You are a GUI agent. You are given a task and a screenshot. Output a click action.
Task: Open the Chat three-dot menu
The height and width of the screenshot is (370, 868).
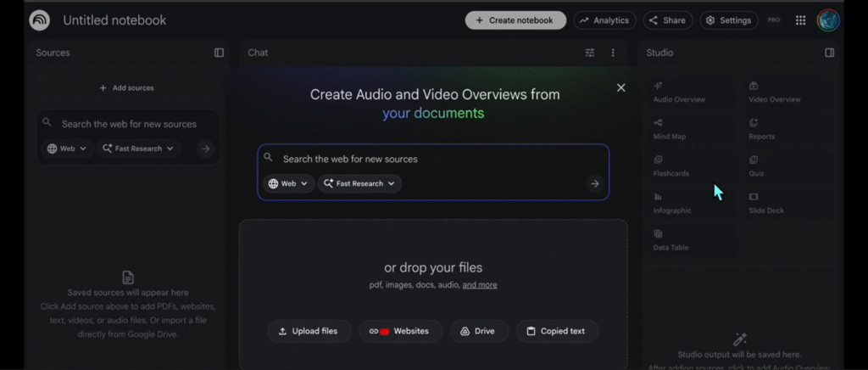(613, 53)
